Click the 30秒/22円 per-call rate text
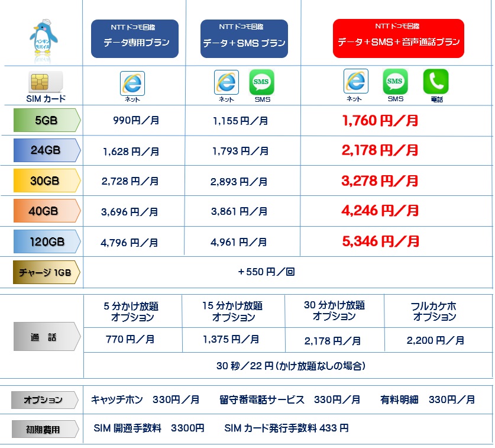The width and height of the screenshot is (495, 448). click(x=291, y=366)
